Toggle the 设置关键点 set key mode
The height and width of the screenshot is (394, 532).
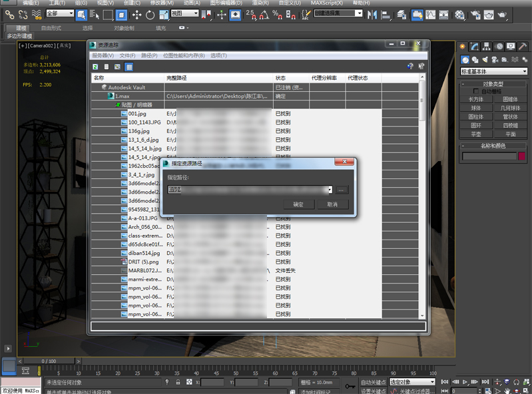[373, 391]
